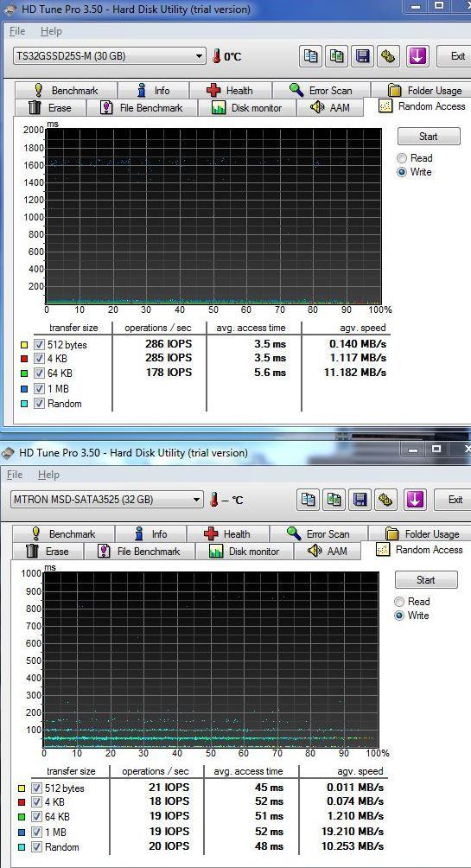Select Write radio button in bottom MTRON window
The width and height of the screenshot is (471, 868).
[x=399, y=616]
